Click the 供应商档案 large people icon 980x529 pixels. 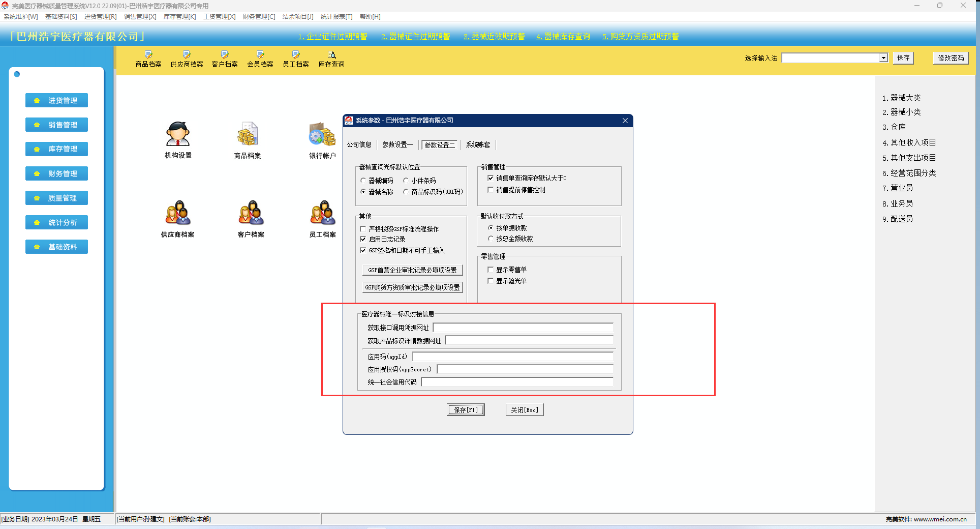(x=178, y=214)
